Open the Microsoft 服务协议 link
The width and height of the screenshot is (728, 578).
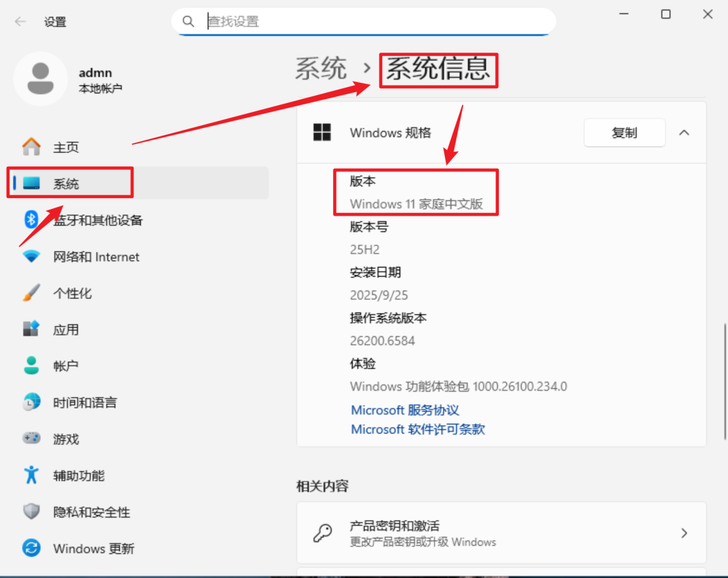pos(405,410)
